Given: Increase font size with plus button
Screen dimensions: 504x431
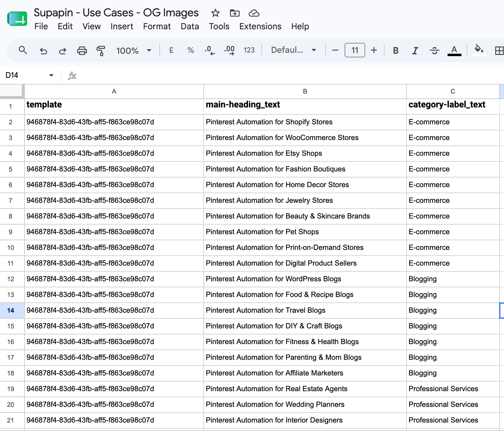Looking at the screenshot, I should [x=374, y=50].
